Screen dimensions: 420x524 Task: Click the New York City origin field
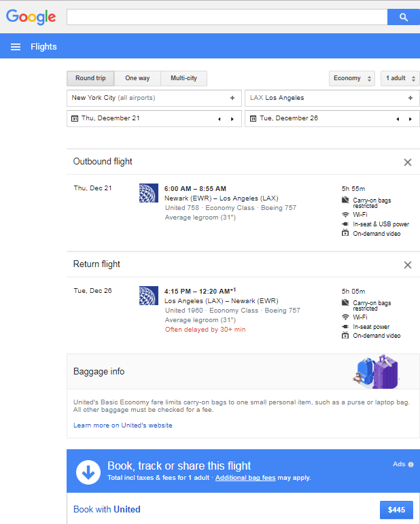point(154,99)
